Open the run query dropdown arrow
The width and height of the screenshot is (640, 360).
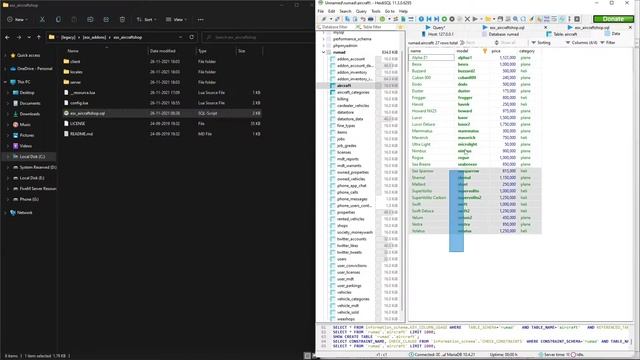[x=481, y=19]
